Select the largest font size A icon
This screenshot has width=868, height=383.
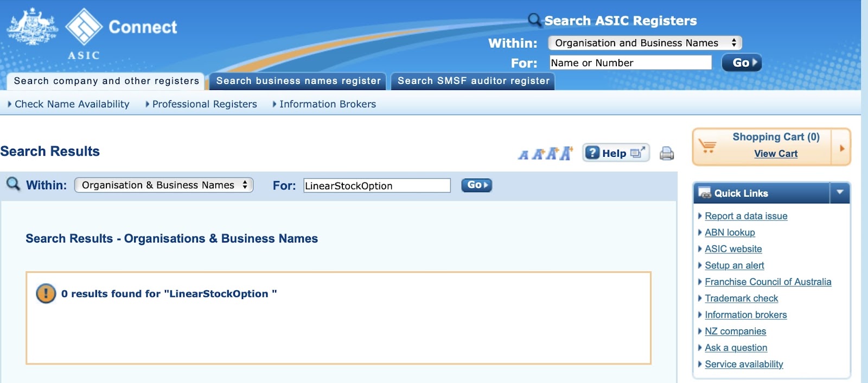pyautogui.click(x=566, y=153)
